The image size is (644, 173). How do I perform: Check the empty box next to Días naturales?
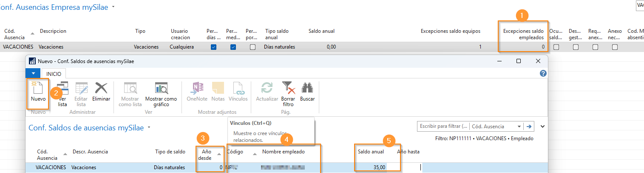click(252, 47)
